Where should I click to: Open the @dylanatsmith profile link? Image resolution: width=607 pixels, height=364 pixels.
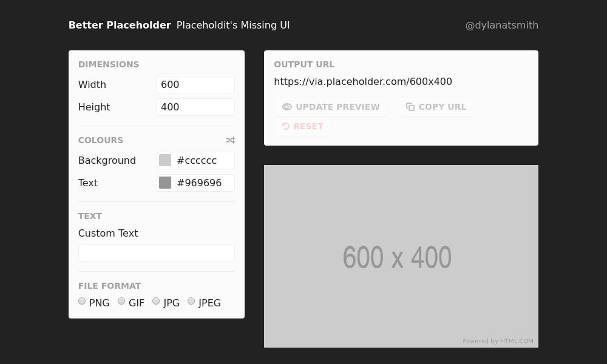pos(502,25)
